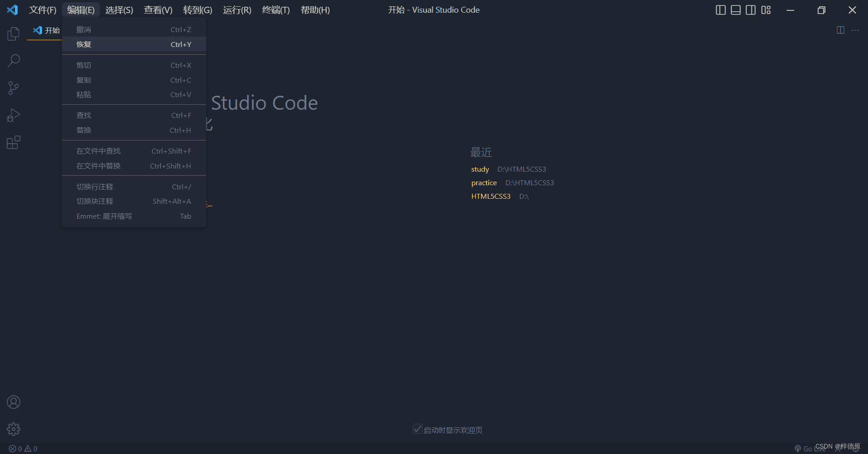868x454 pixels.
Task: Open the 终端(T) menu
Action: (x=276, y=10)
